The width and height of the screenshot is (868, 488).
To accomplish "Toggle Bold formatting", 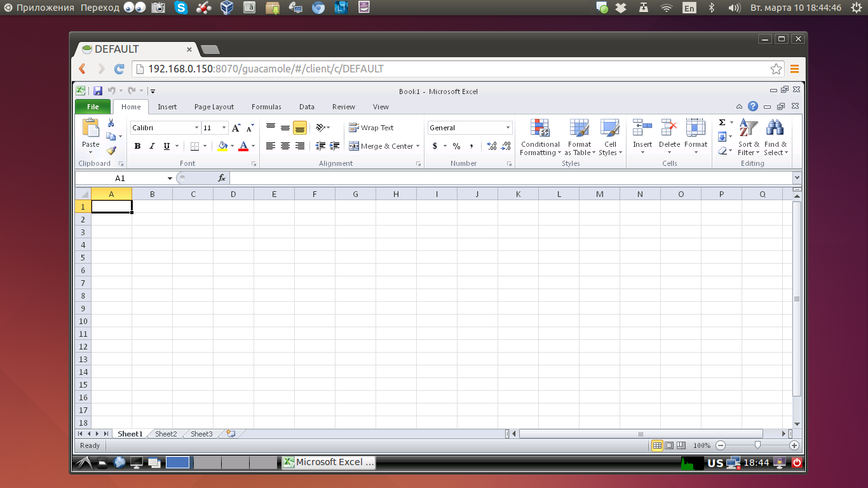I will point(137,146).
